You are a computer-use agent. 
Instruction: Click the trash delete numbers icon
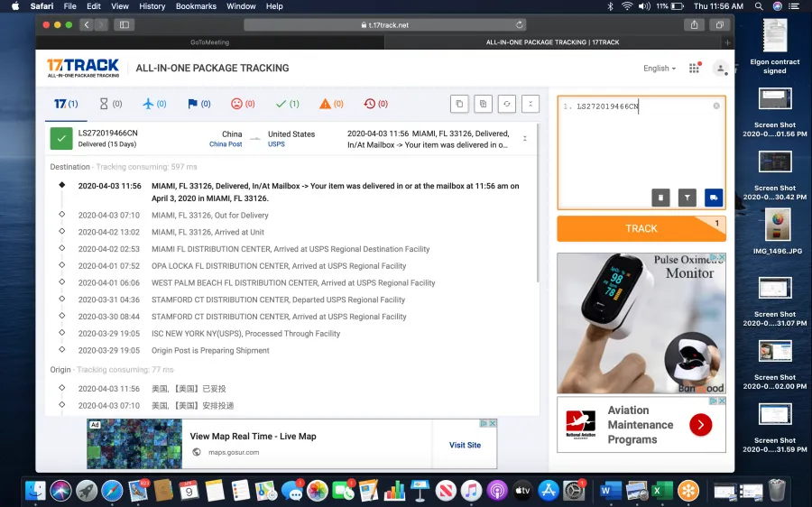(x=660, y=198)
